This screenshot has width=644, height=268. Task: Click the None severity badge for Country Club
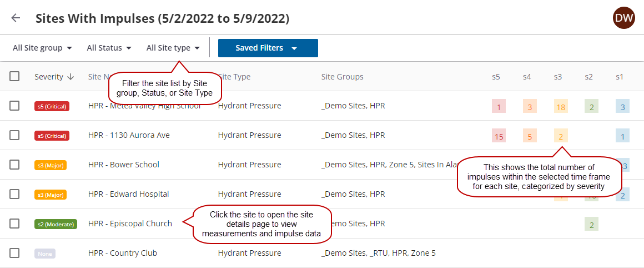click(x=45, y=254)
